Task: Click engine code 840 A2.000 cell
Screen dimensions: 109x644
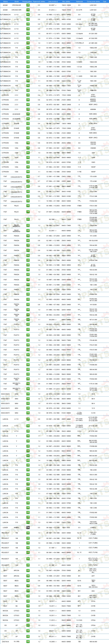Action: (x=93, y=460)
